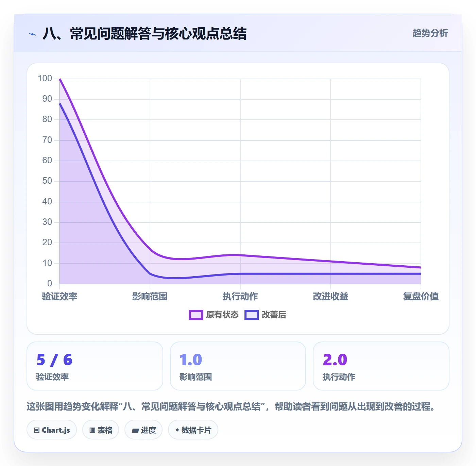Click the 1.0 value text

click(x=191, y=360)
